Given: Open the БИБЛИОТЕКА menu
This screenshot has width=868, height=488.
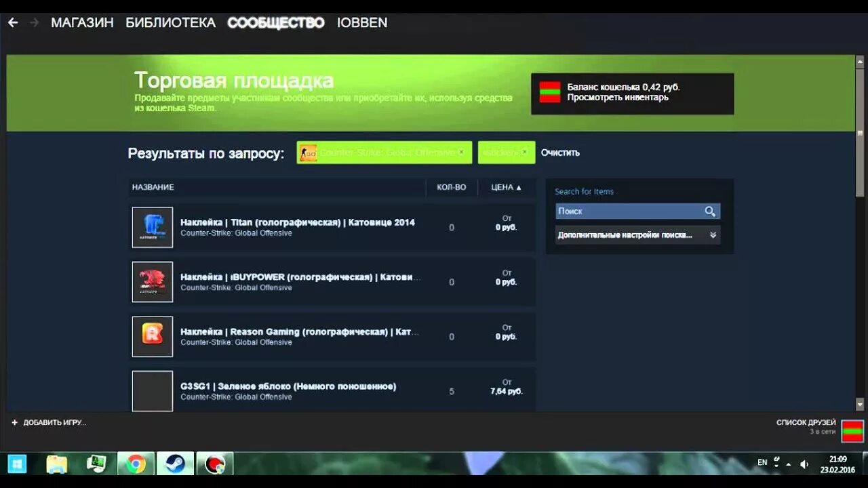Looking at the screenshot, I should (170, 22).
